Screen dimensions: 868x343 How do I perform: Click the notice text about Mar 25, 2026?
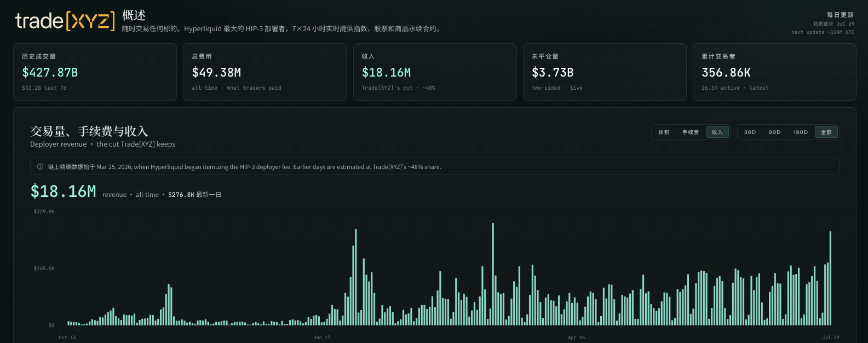244,167
